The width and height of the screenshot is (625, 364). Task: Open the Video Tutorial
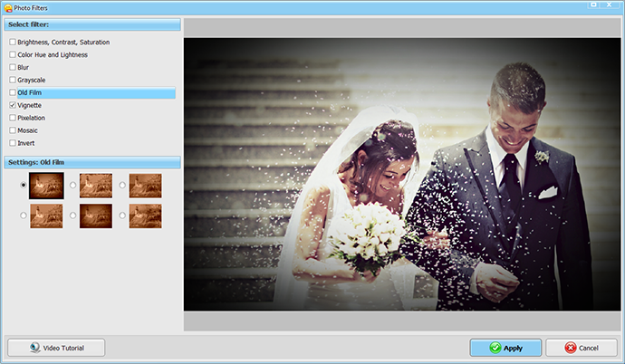tap(56, 348)
